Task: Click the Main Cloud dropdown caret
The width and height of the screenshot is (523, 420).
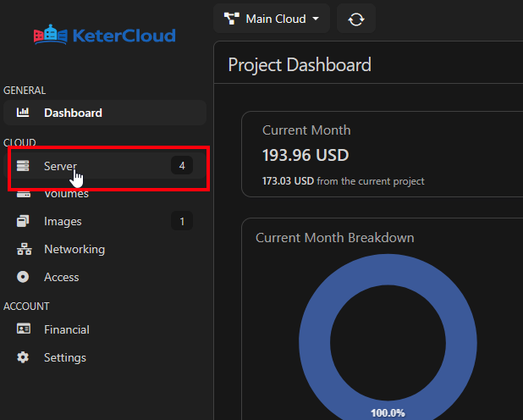Action: (316, 19)
